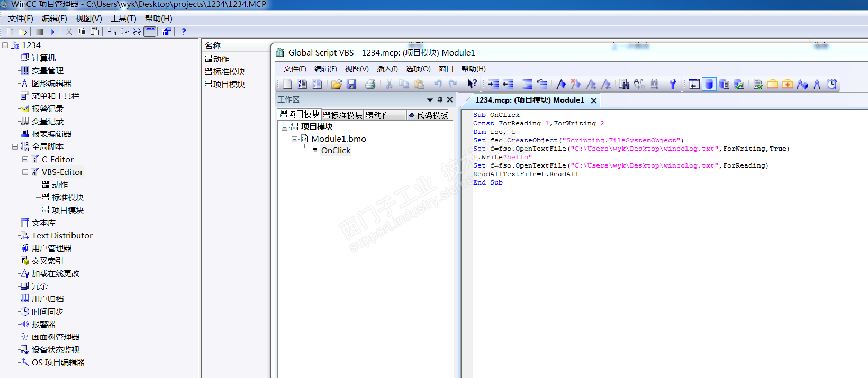
Task: Click the New document icon in script editor
Action: [x=287, y=84]
